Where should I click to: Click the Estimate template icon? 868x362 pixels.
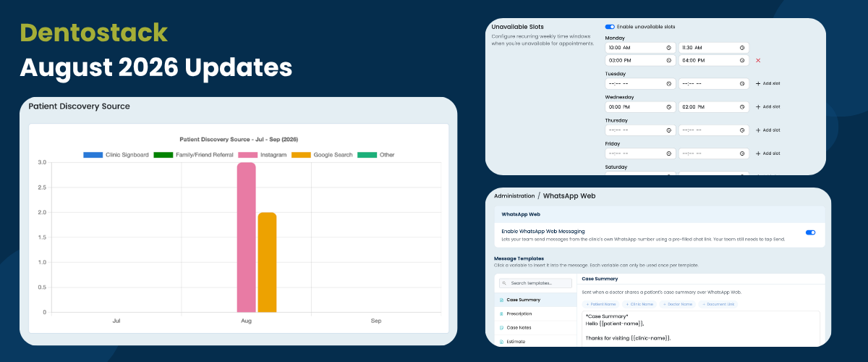click(501, 341)
